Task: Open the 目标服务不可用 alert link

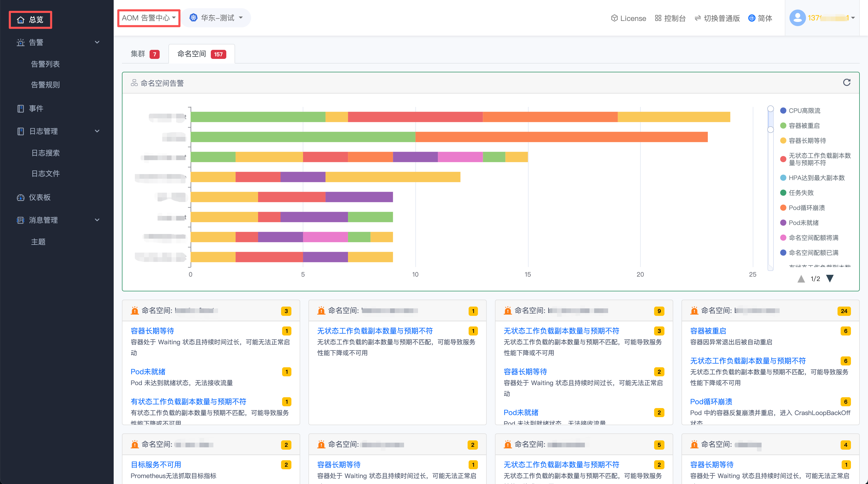Action: coord(156,465)
